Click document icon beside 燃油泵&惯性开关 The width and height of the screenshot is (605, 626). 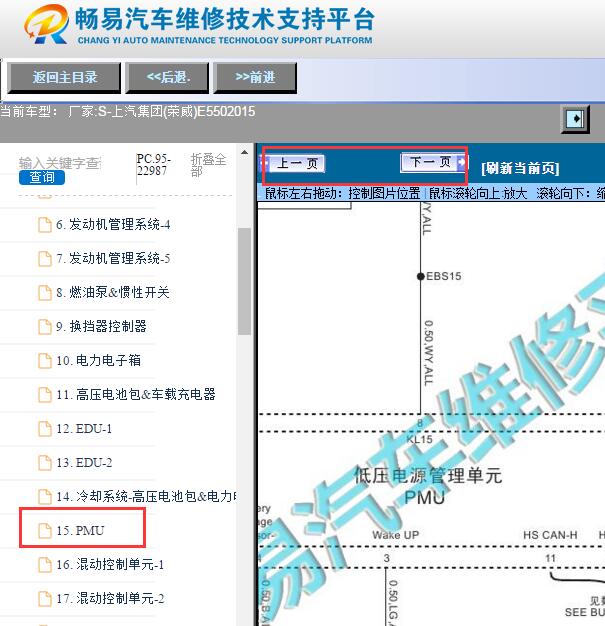(45, 293)
